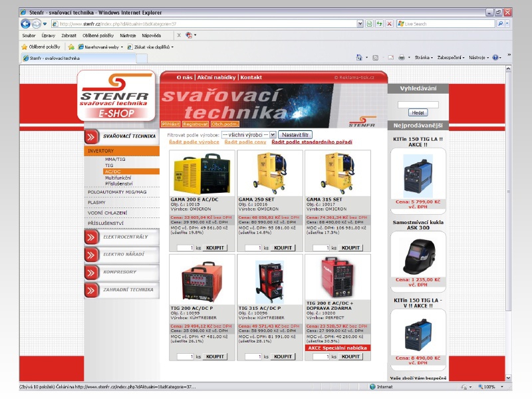This screenshot has width=532, height=399.
Task: Click the Stenfr E-SHOP logo
Action: click(116, 96)
